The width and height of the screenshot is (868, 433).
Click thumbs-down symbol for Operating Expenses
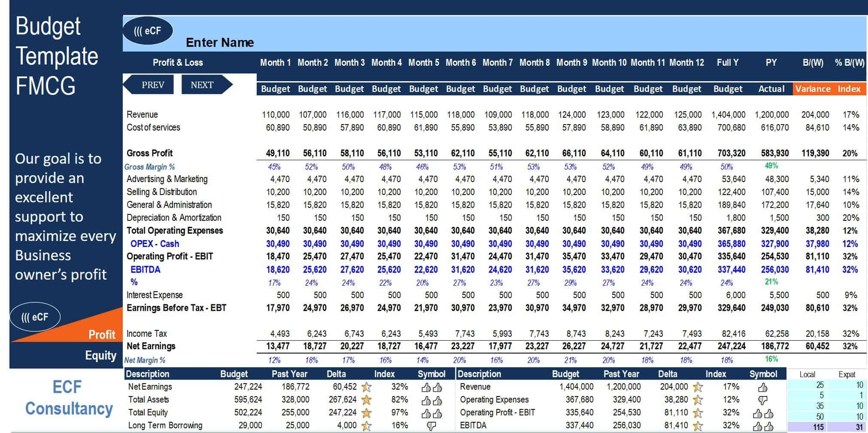click(x=763, y=400)
